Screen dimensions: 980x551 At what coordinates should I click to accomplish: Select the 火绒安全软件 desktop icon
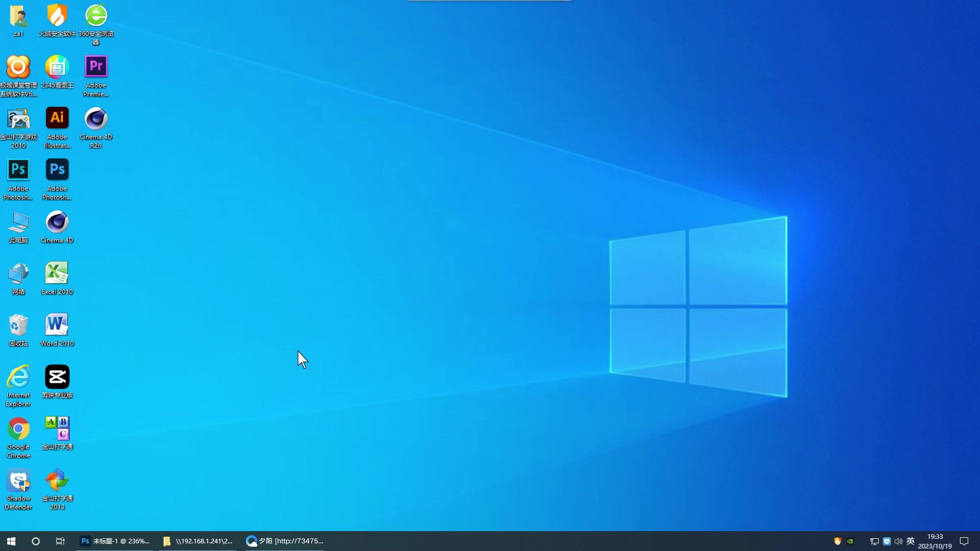[x=57, y=21]
